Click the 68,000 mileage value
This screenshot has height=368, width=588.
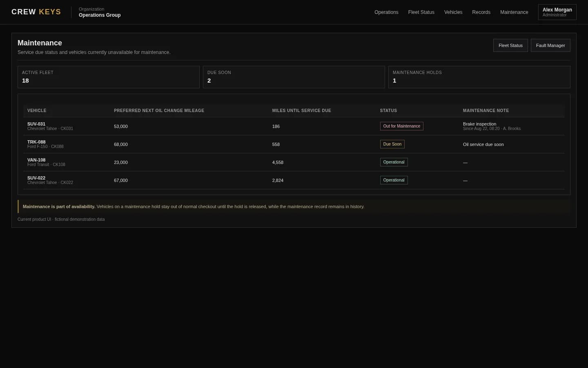[x=121, y=144]
